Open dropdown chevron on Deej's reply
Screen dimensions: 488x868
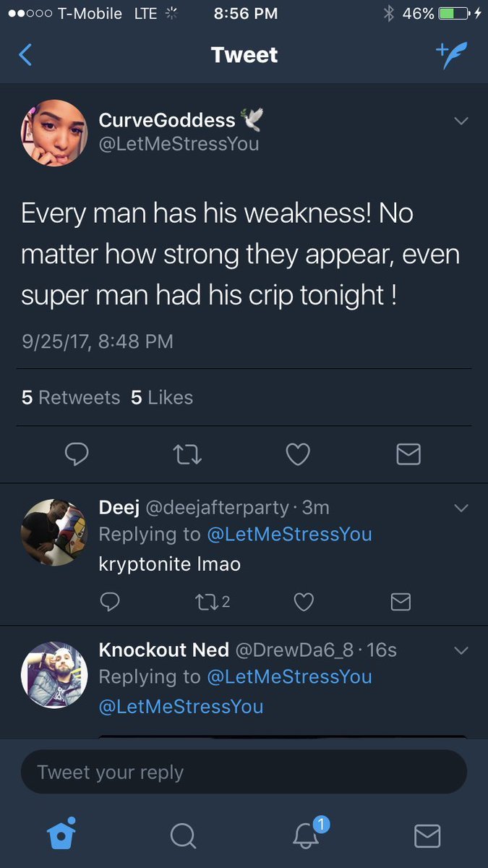click(461, 509)
